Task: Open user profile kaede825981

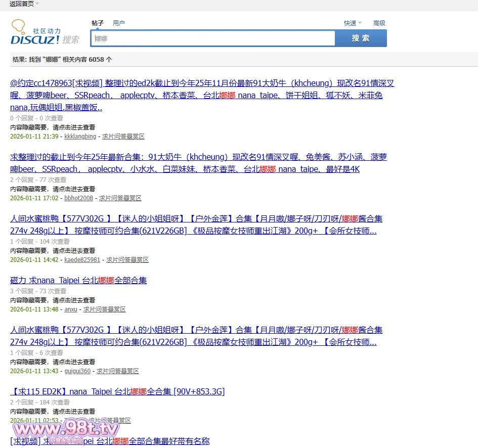Action: 82,260
